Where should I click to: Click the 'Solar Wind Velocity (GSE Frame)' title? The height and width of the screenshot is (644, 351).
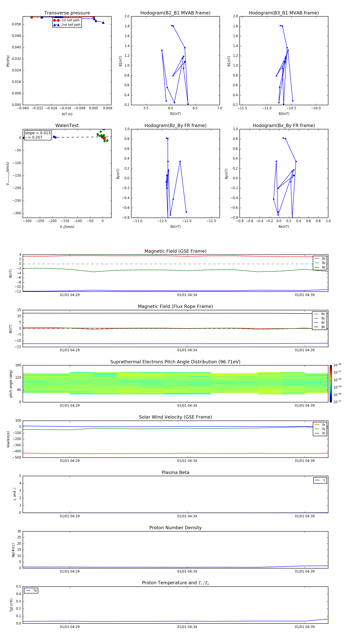click(x=175, y=417)
